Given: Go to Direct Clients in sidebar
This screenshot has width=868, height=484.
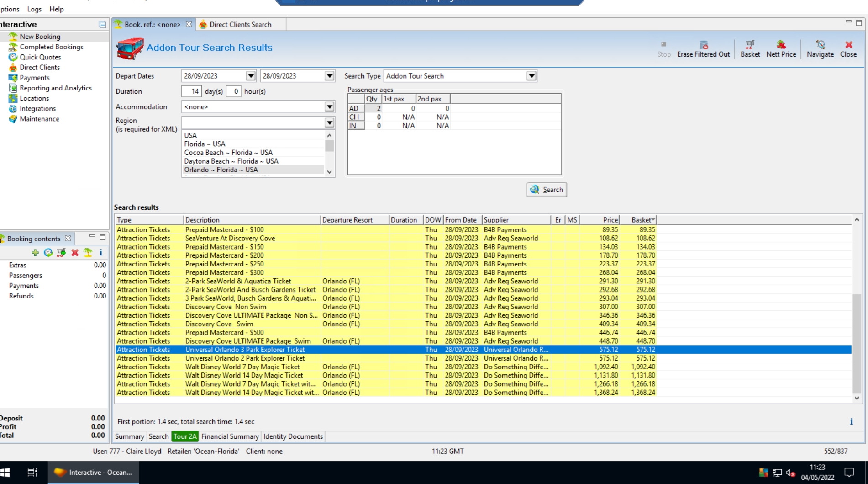Looking at the screenshot, I should [x=39, y=67].
